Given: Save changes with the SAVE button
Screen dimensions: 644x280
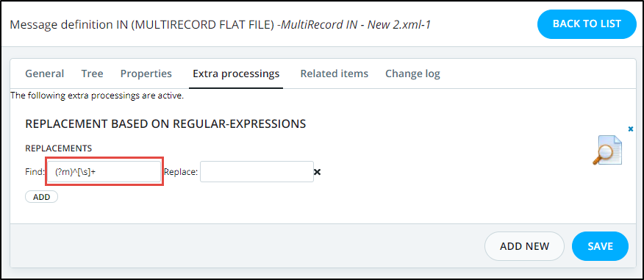Looking at the screenshot, I should pos(600,246).
